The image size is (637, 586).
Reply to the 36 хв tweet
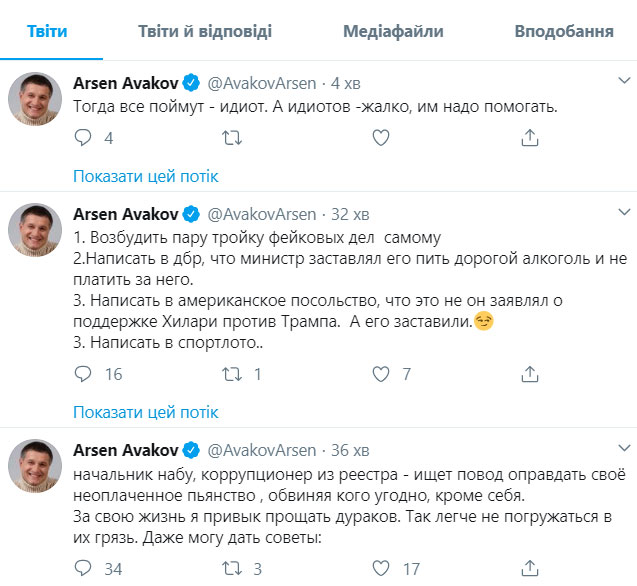point(83,569)
